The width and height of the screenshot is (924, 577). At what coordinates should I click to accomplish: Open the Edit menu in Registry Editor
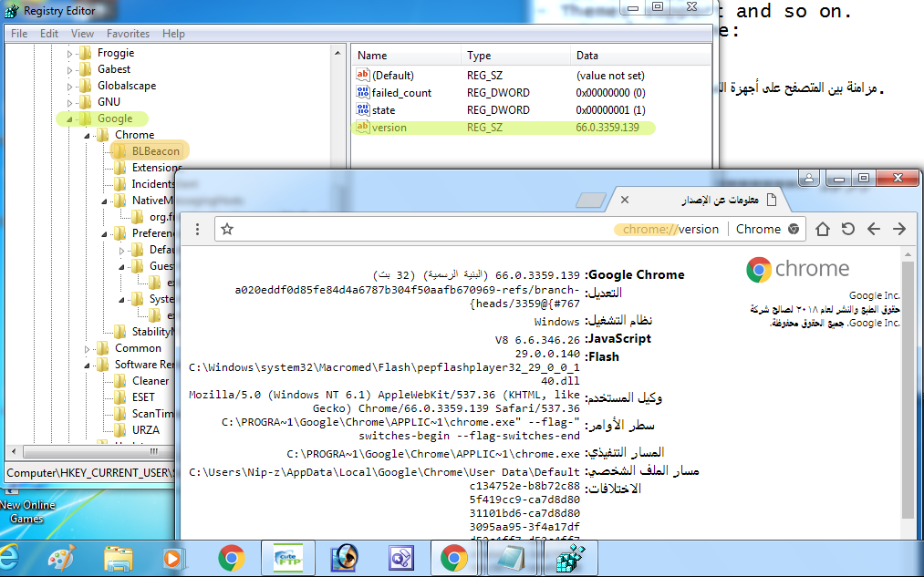click(49, 34)
